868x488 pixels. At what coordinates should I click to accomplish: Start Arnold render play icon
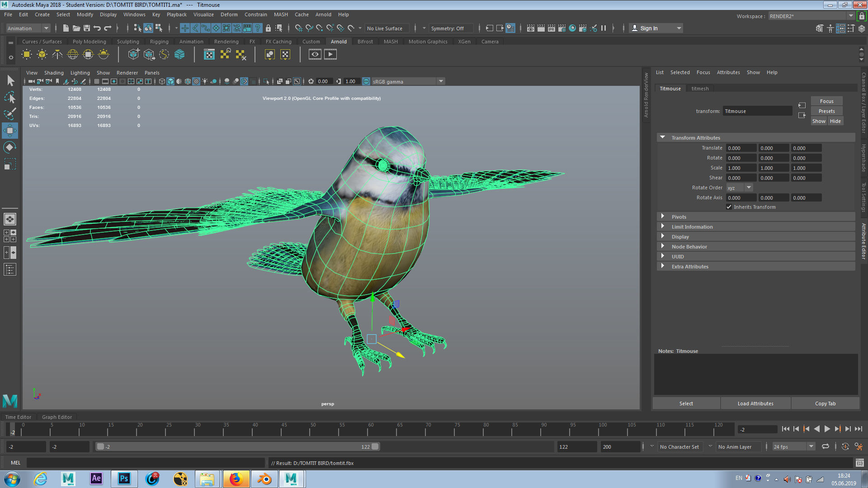[x=330, y=55]
